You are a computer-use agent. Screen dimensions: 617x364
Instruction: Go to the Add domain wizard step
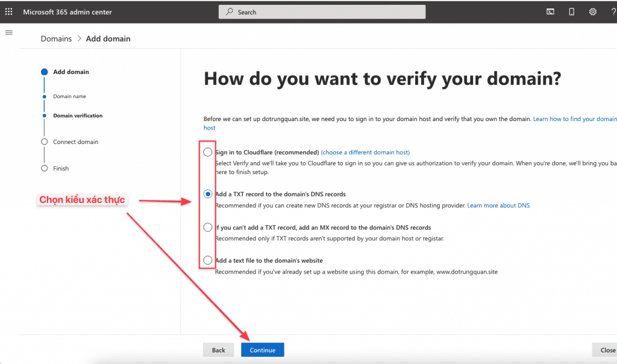click(71, 72)
